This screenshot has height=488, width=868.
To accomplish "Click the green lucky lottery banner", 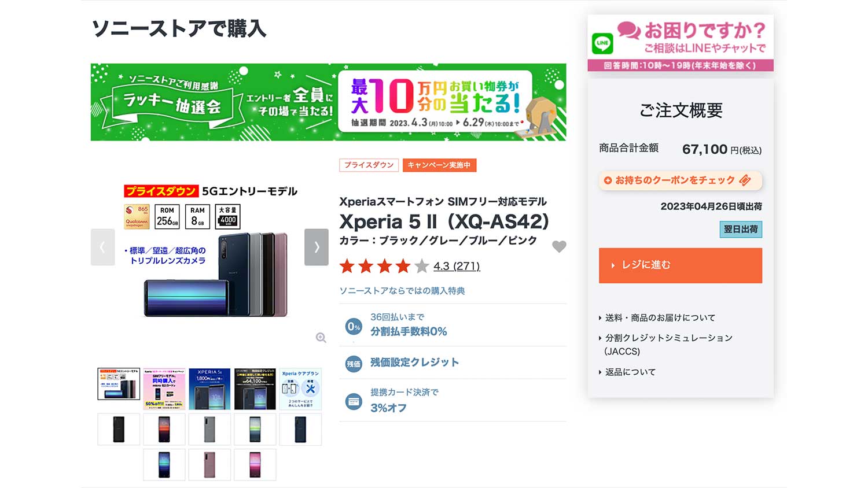I will (328, 102).
